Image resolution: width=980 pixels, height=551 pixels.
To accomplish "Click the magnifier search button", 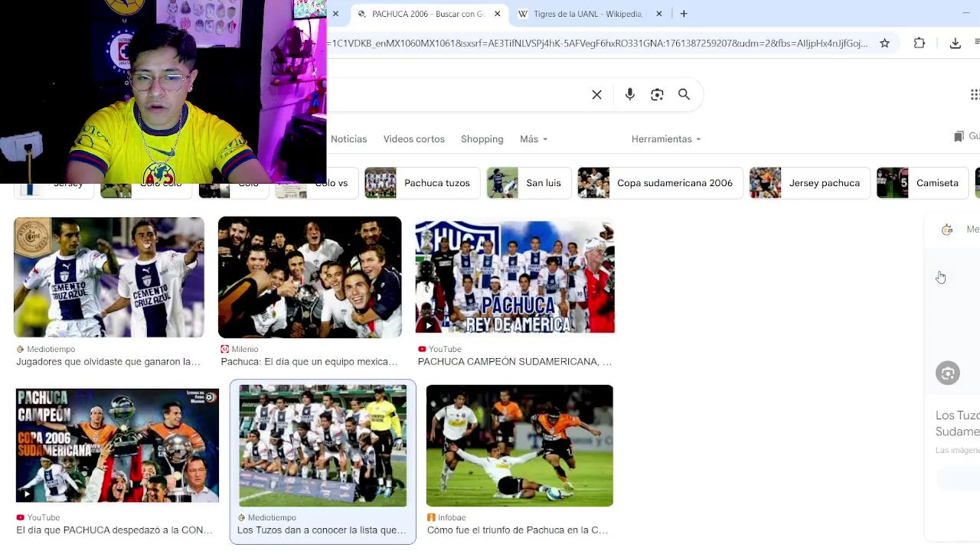I will pyautogui.click(x=684, y=94).
